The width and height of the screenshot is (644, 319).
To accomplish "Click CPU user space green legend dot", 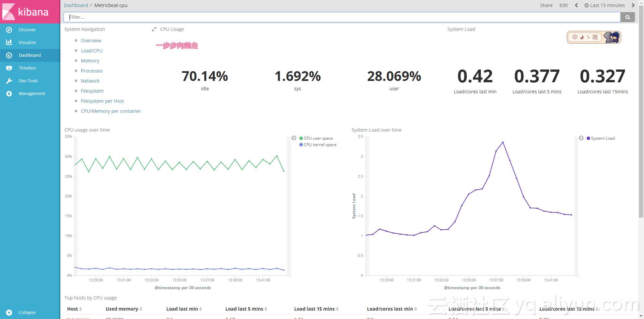I will [x=301, y=138].
